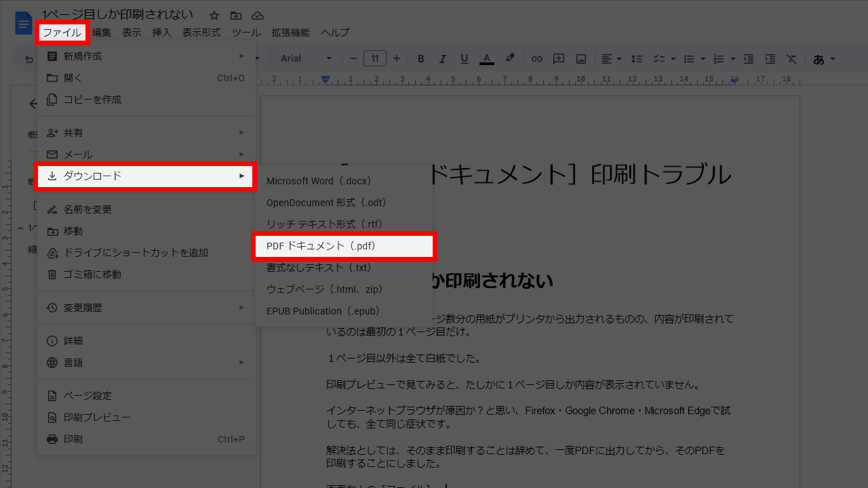This screenshot has height=488, width=868.
Task: Click the insert link icon
Action: click(537, 59)
